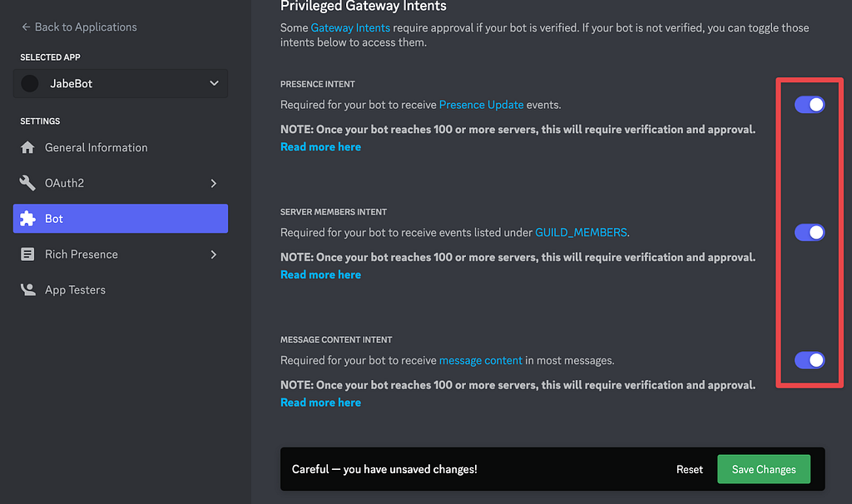Disable the Presence Intent toggle
This screenshot has height=504, width=852.
(x=809, y=104)
